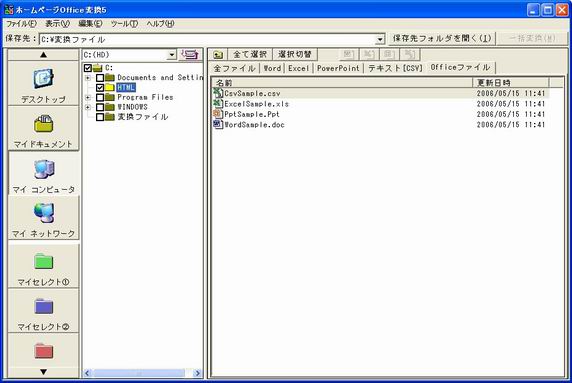Expand the WINDOWS tree node
This screenshot has width=572, height=383.
click(88, 107)
